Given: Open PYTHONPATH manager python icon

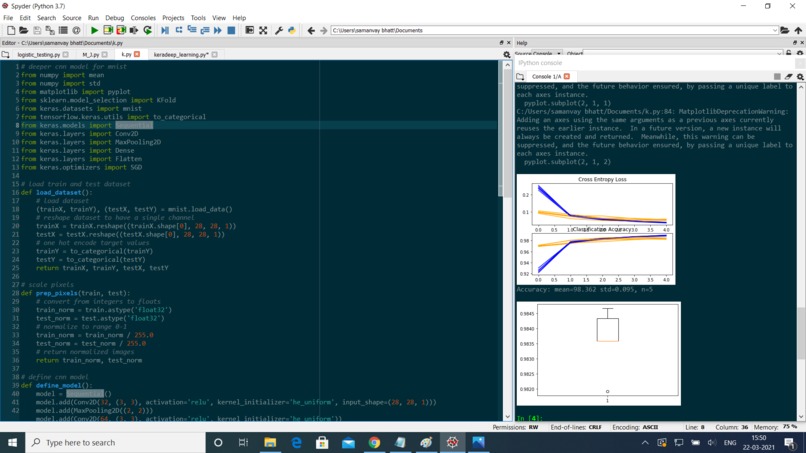Looking at the screenshot, I should [x=292, y=30].
